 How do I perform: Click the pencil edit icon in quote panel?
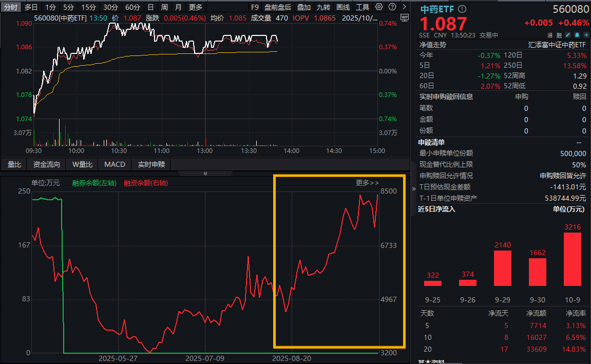568,35
